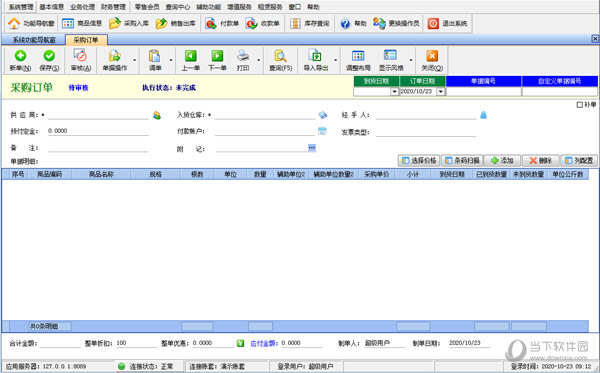Open the 收款单 toolbar icon
Screen dimensions: 600x373
click(251, 23)
